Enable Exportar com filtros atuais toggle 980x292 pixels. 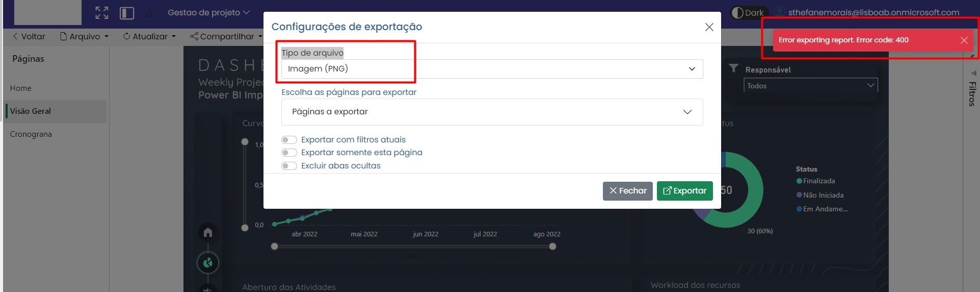coord(289,140)
